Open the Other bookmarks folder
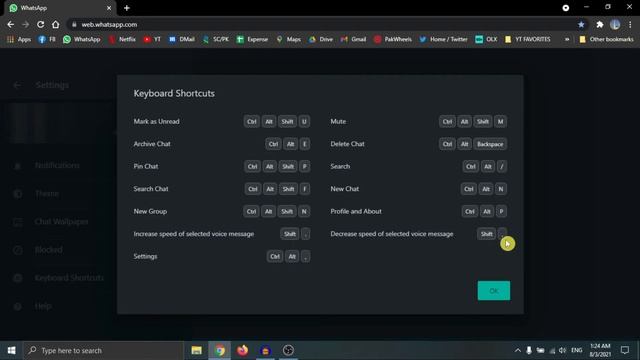Viewport: 640px width, 360px height. (x=607, y=39)
